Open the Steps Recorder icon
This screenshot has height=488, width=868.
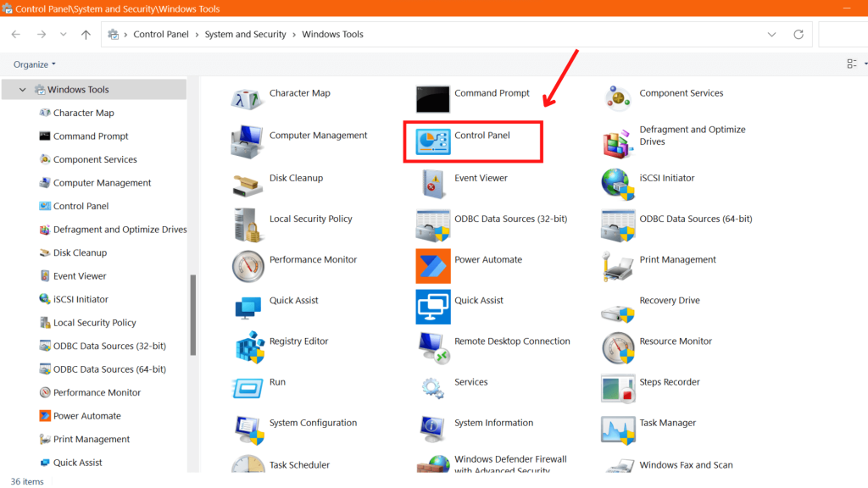[618, 388]
